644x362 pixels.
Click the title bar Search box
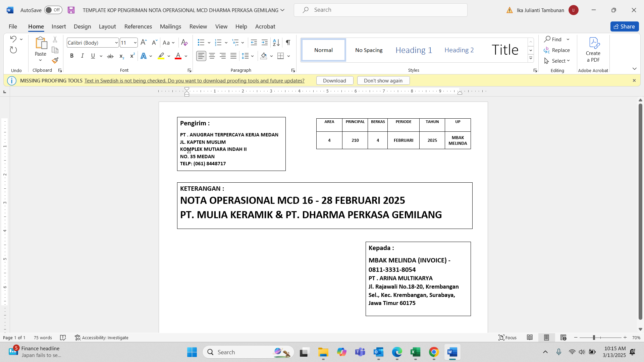(381, 10)
